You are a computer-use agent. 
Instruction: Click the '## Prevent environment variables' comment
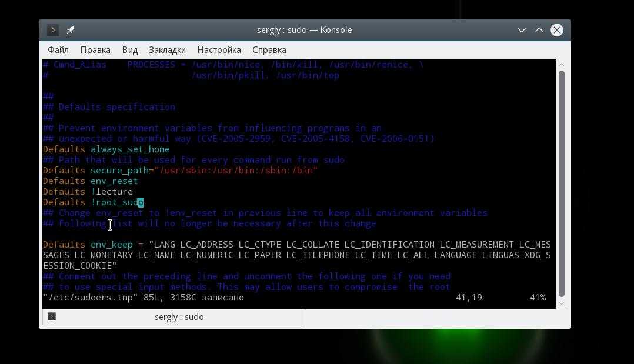[212, 128]
